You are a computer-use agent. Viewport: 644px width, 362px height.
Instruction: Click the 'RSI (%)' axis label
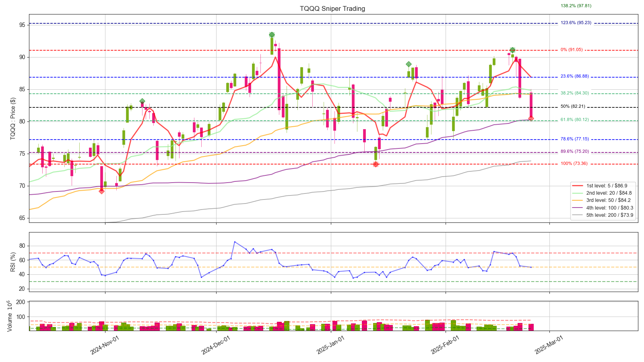tap(13, 262)
